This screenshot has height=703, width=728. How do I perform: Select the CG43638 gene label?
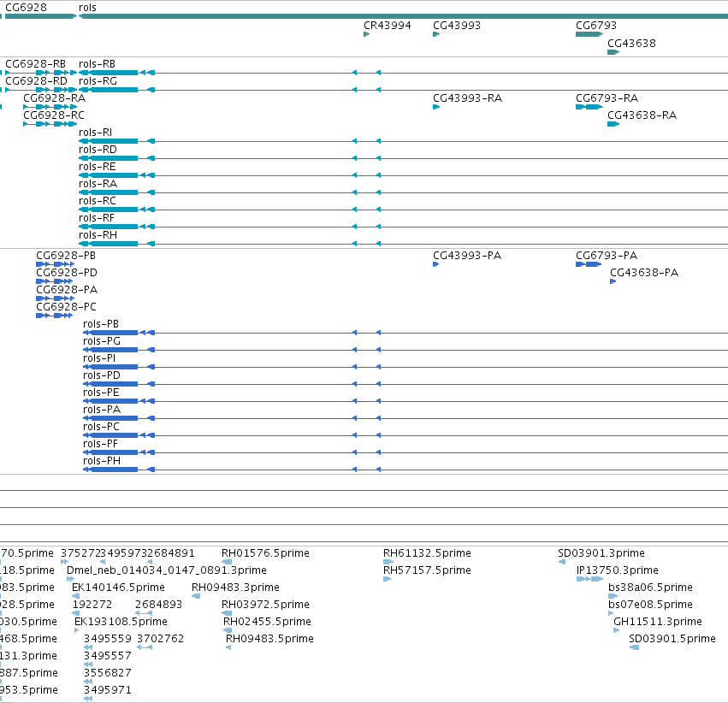point(631,43)
